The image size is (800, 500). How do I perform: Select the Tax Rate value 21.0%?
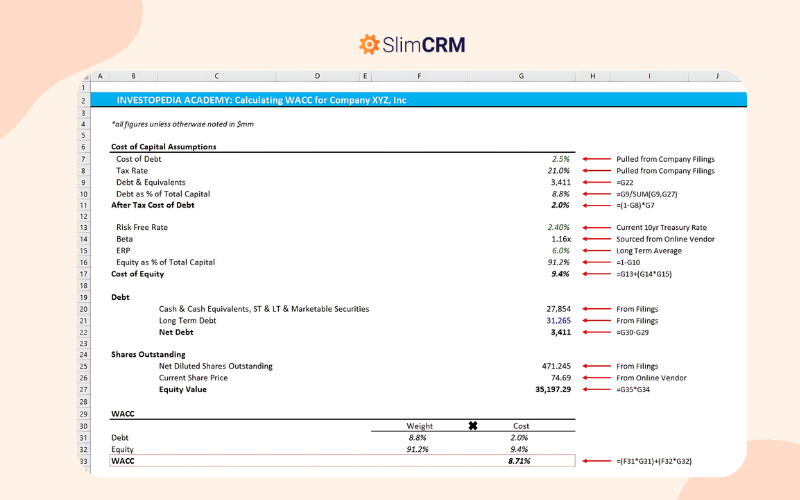pyautogui.click(x=558, y=170)
